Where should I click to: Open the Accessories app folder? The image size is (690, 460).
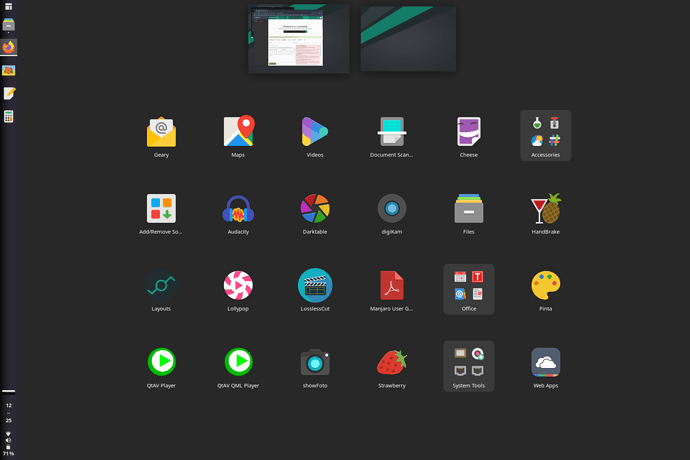[x=546, y=136]
